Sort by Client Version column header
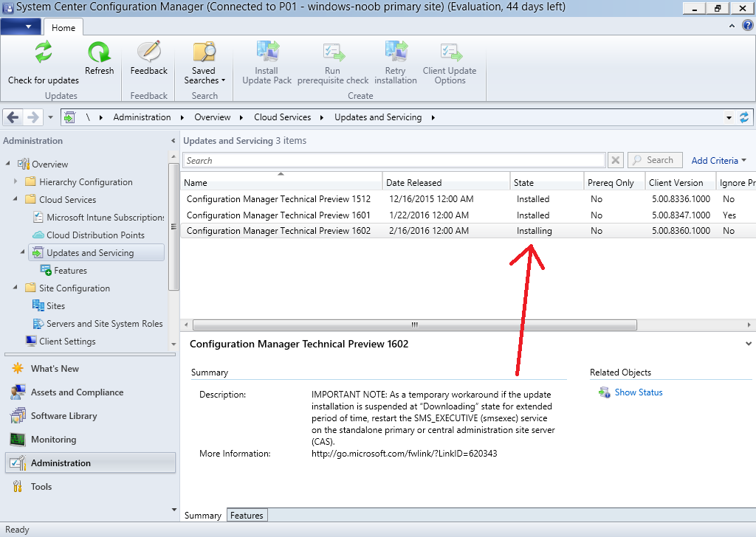Image resolution: width=756 pixels, height=537 pixels. click(680, 182)
